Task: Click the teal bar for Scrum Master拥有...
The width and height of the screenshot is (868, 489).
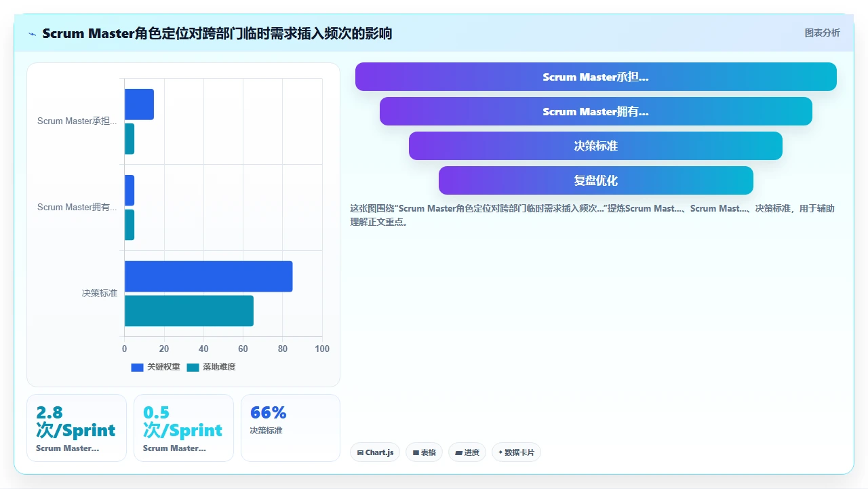Action: click(130, 224)
